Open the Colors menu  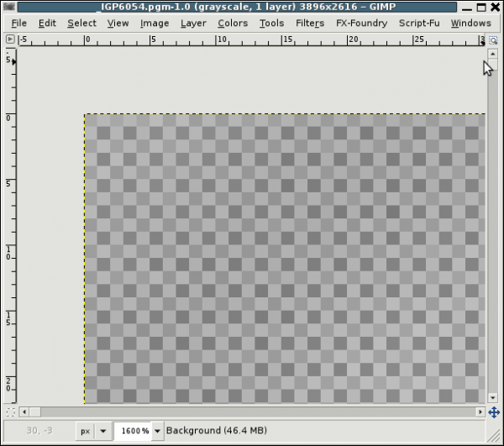pyautogui.click(x=233, y=24)
